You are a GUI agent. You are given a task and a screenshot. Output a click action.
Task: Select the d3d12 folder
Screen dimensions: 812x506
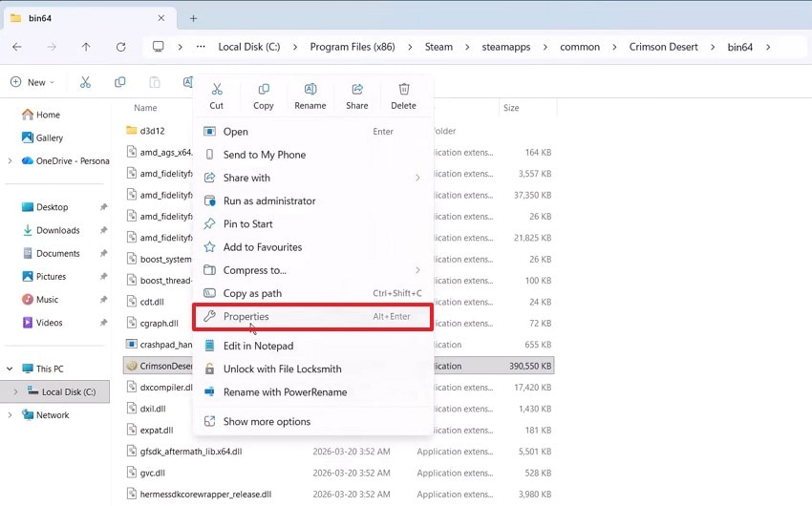pos(152,131)
